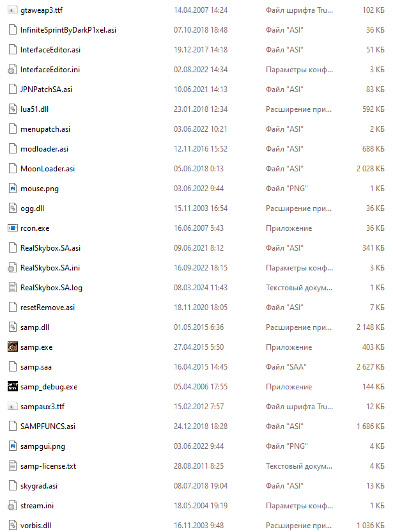Select the InfiniteSprintByDarkP1xel.asi file
Image resolution: width=393 pixels, height=532 pixels.
[68, 30]
